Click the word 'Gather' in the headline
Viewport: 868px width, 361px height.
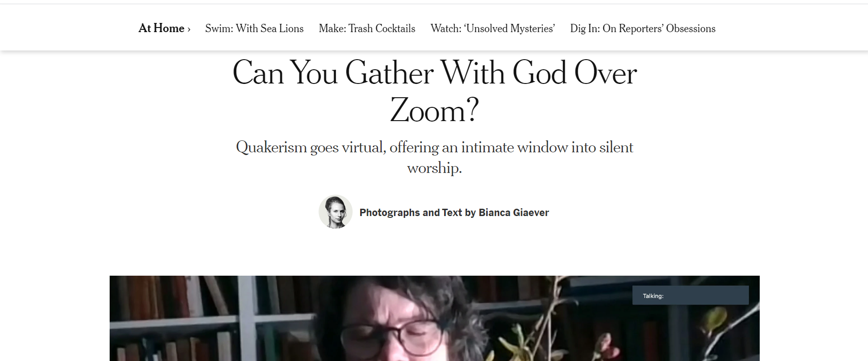[x=389, y=73]
